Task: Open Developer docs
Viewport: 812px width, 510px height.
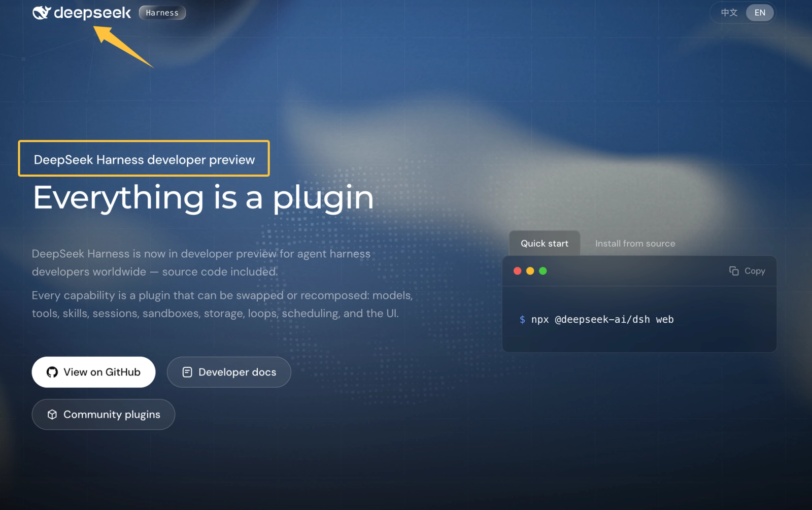Action: click(x=229, y=372)
